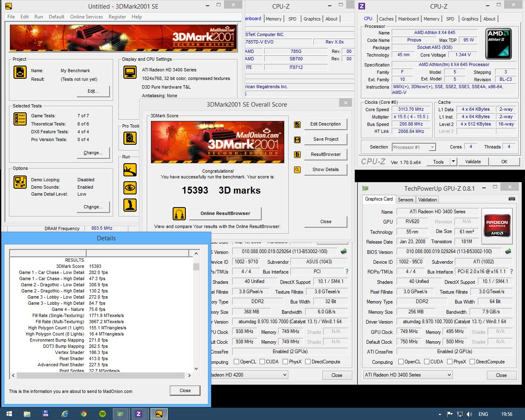Click the Project notebook icon beside My Benchmark
Screen dimensions: 525x420
20,72
